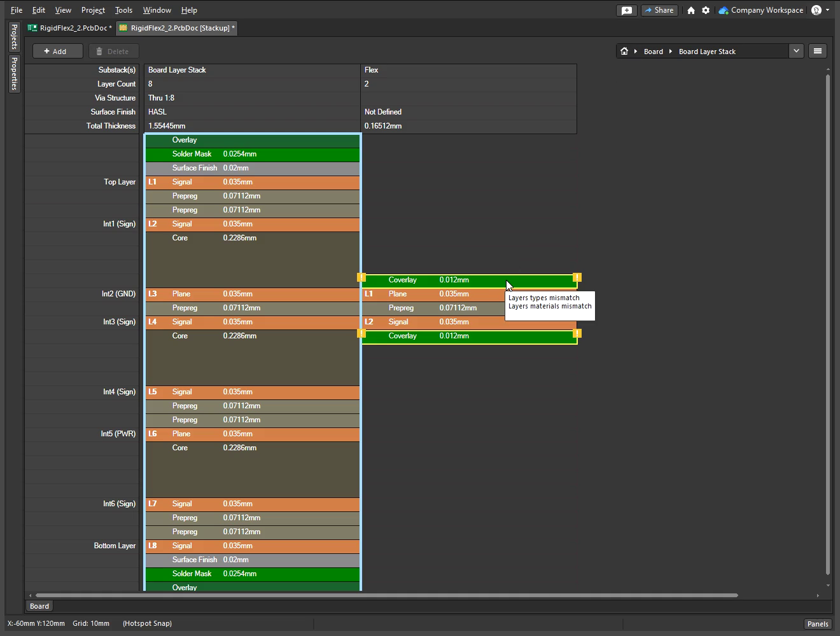This screenshot has width=840, height=636.
Task: Click the warning icon on the top flex Coverlay layer
Action: [362, 277]
